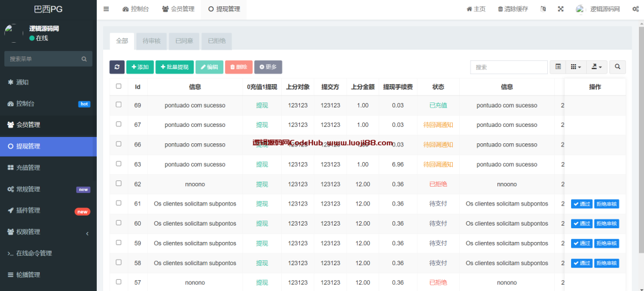Click the 状态 column header
Viewport: 644px width, 291px height.
tap(438, 87)
